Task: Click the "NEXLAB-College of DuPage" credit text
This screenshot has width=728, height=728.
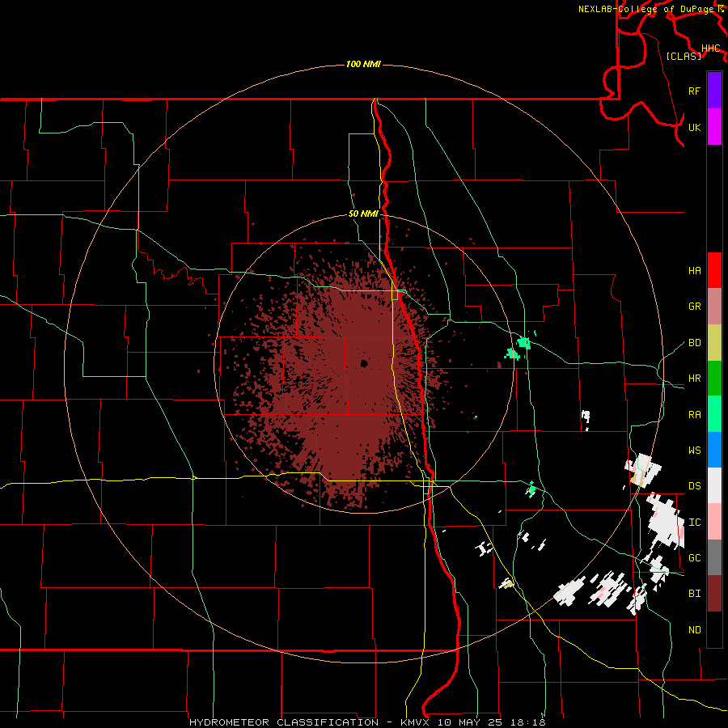Action: (x=645, y=9)
